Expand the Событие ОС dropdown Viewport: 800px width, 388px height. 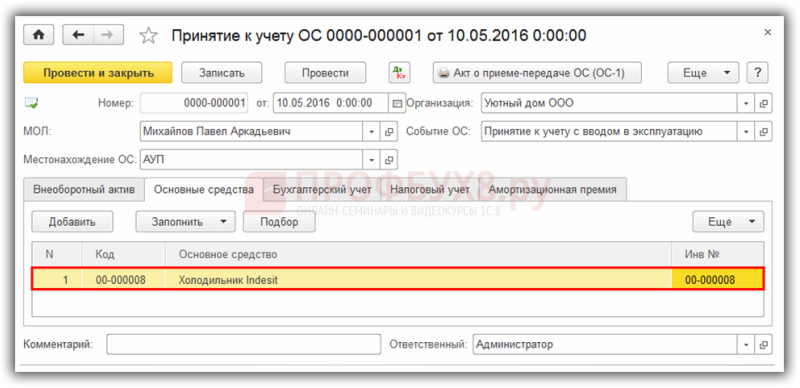(746, 132)
